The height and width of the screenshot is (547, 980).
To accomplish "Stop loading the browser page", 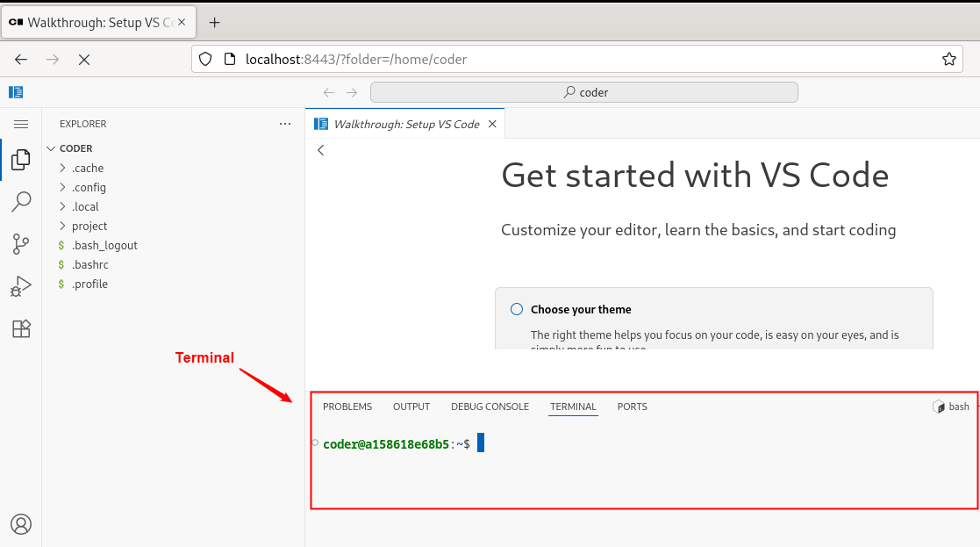I will tap(84, 60).
